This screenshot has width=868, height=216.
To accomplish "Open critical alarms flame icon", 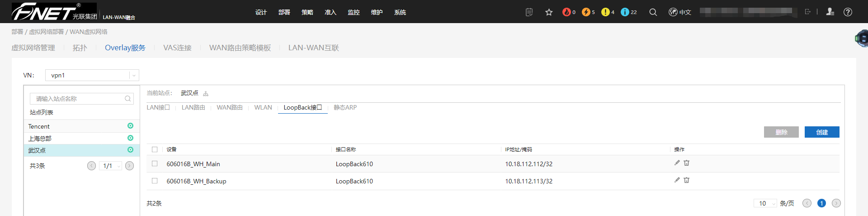I will 566,12.
